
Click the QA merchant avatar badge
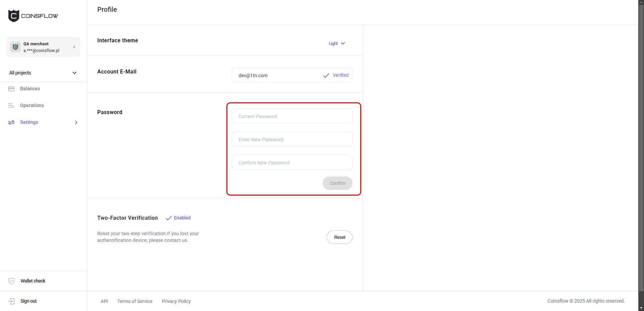click(15, 47)
